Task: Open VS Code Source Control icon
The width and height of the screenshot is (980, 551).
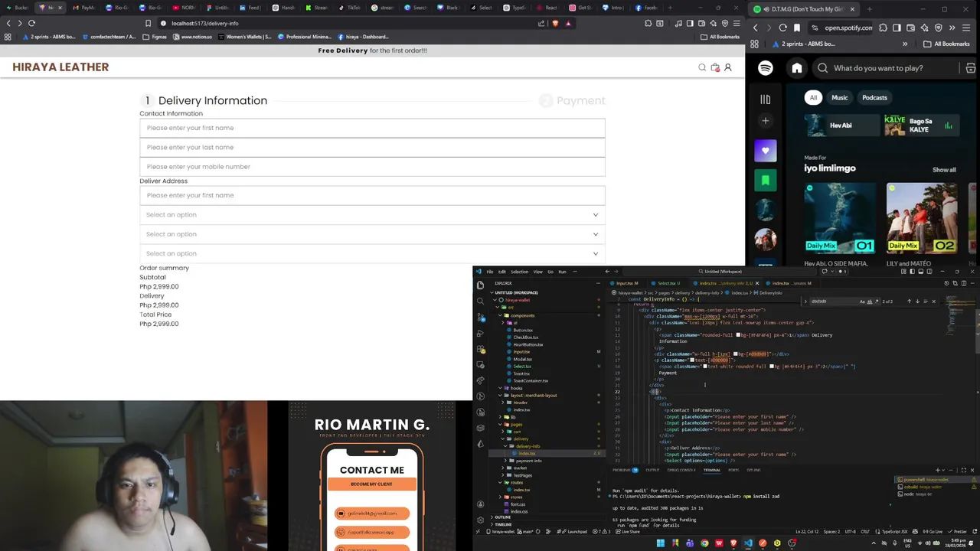Action: point(480,317)
